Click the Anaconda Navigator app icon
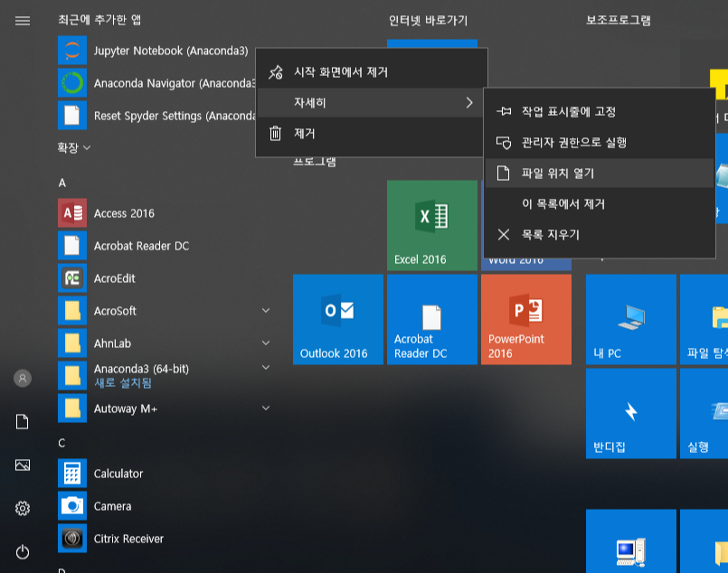The height and width of the screenshot is (573, 728). (x=72, y=82)
